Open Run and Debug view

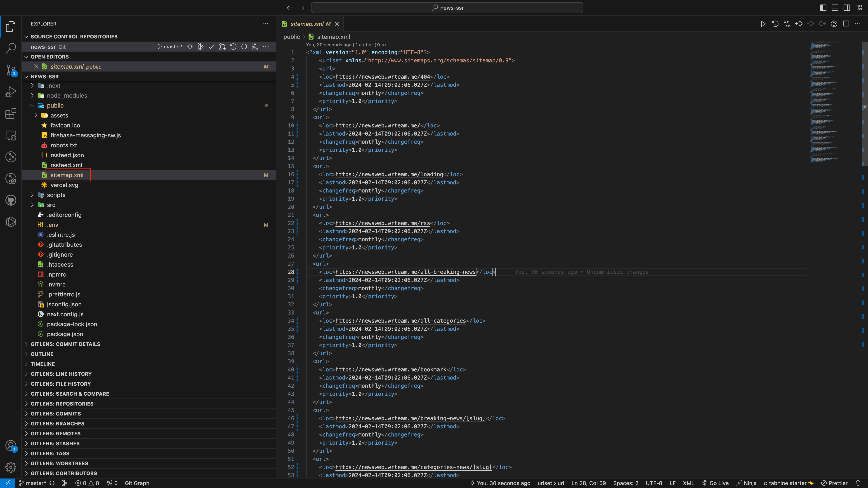11,91
